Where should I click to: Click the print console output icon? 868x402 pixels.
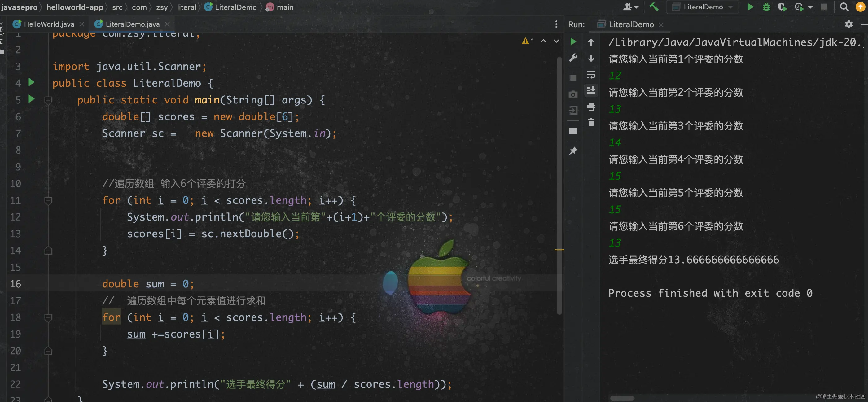(x=591, y=107)
